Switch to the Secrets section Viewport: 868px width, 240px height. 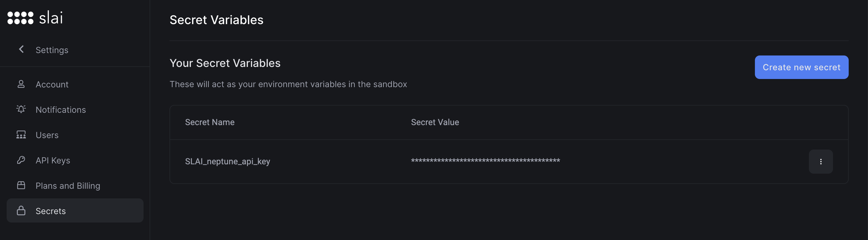pyautogui.click(x=51, y=211)
